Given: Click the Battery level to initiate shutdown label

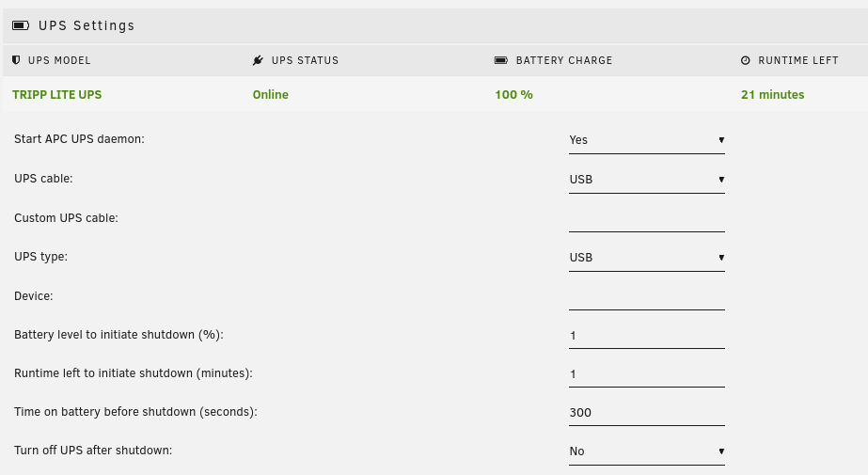Looking at the screenshot, I should click(119, 335).
